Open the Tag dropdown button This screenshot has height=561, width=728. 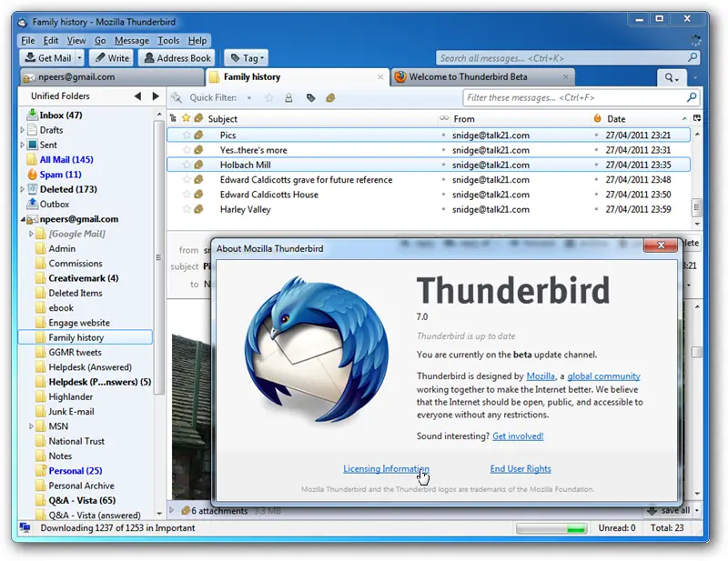(x=247, y=58)
